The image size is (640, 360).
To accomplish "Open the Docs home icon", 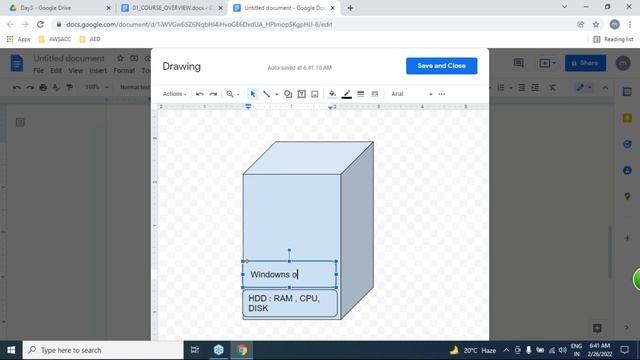I will pos(17,63).
